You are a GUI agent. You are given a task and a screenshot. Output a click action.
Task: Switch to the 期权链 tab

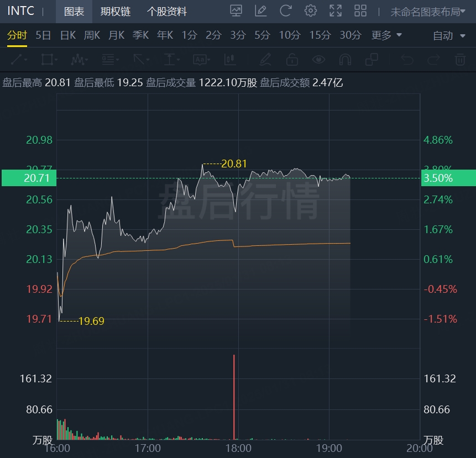(x=116, y=12)
